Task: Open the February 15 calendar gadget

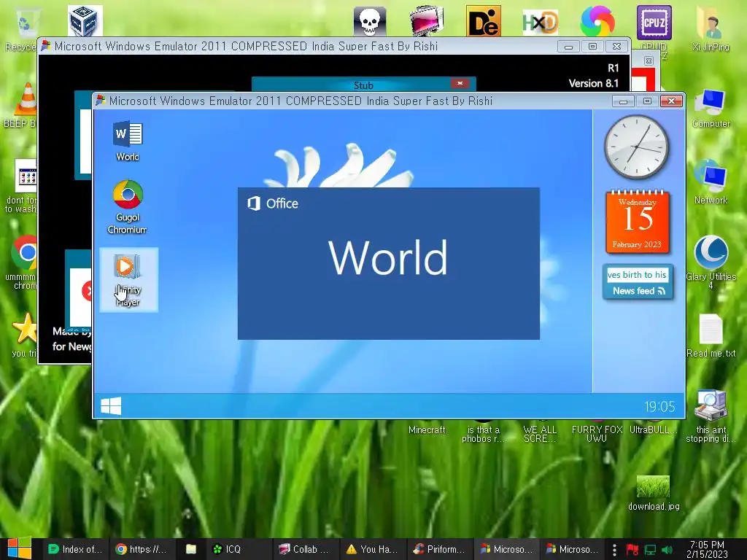Action: 638,221
